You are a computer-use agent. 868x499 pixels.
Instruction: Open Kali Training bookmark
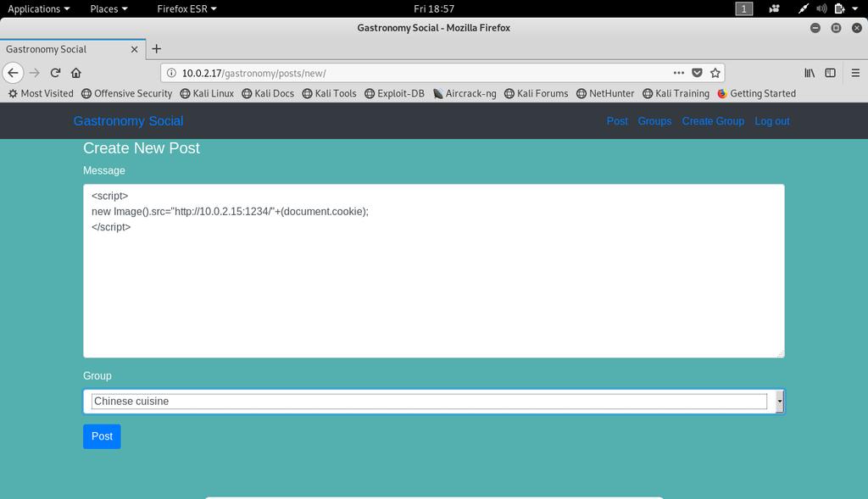click(x=676, y=93)
